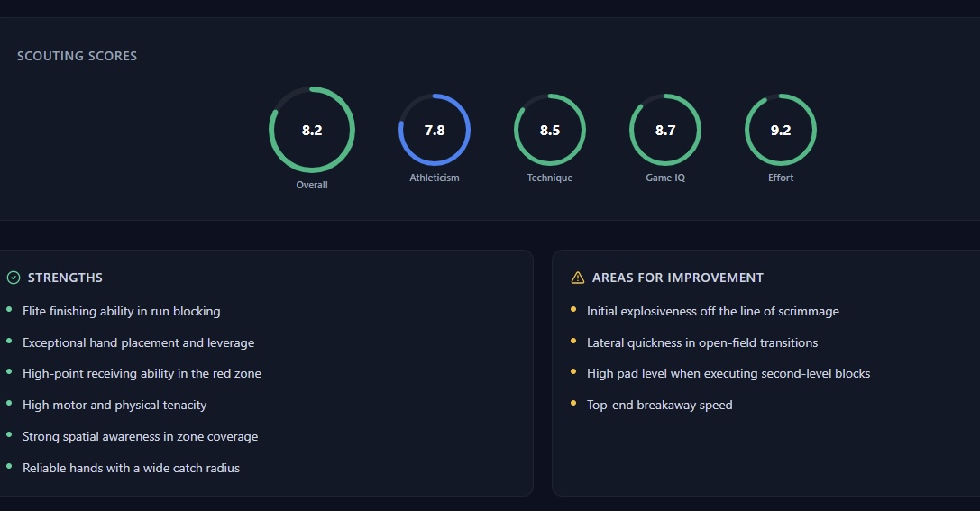Viewport: 980px width, 511px height.
Task: Click the Areas for Improvement warning icon
Action: coord(578,278)
